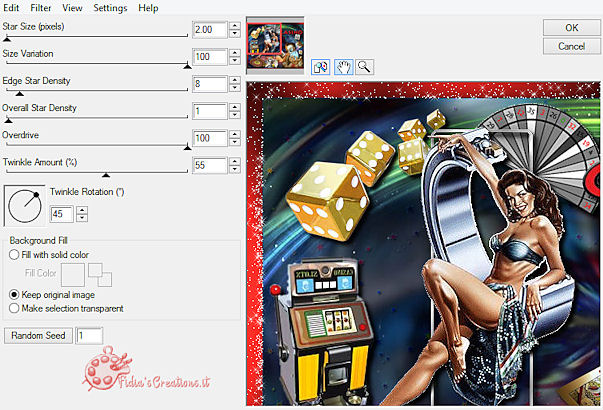This screenshot has height=410, width=603.
Task: Click the Edge Star Density slider handle
Action: [20, 93]
